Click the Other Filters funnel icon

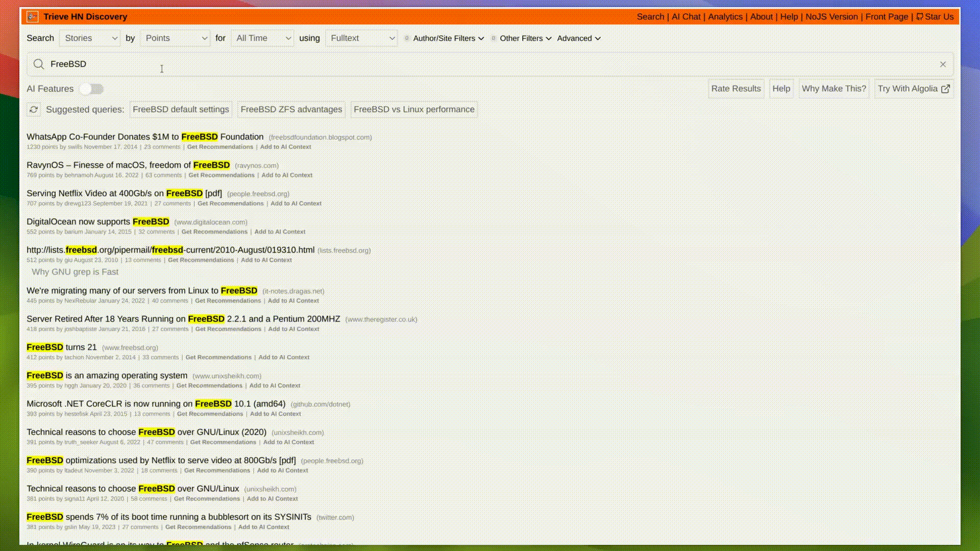[x=494, y=38]
